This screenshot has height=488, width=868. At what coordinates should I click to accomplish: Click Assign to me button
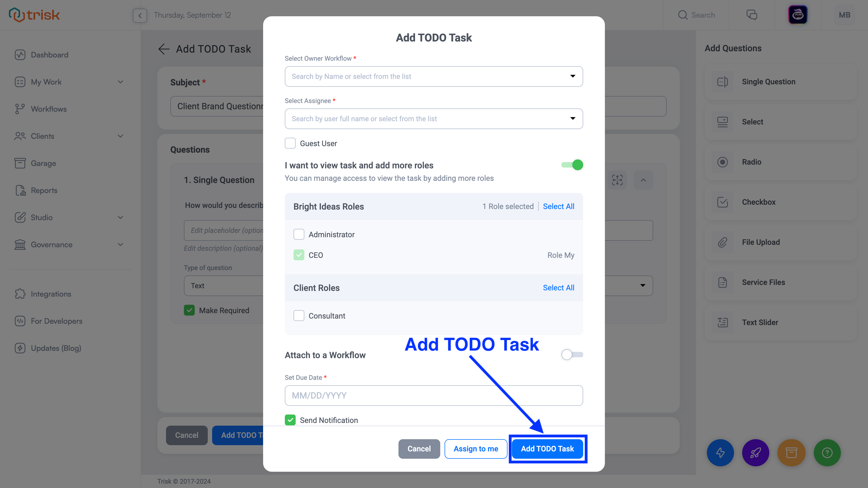pyautogui.click(x=476, y=449)
